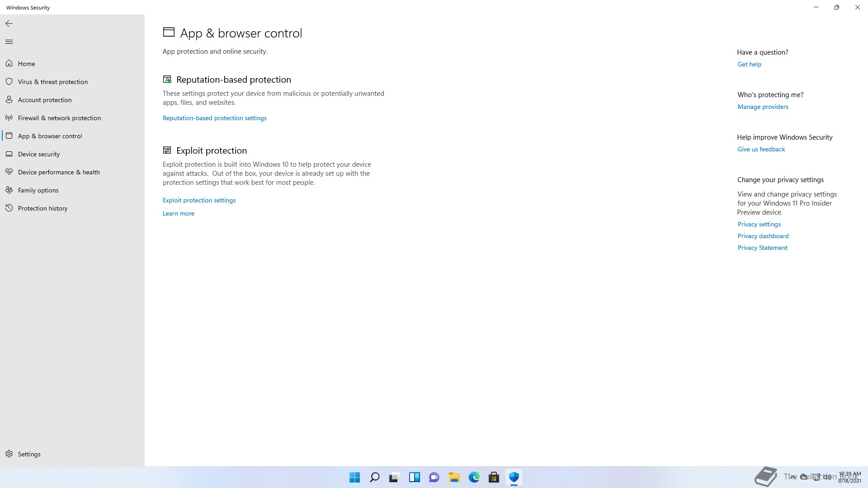This screenshot has width=868, height=488.
Task: Click the Device performance & health heart icon
Action: 9,172
